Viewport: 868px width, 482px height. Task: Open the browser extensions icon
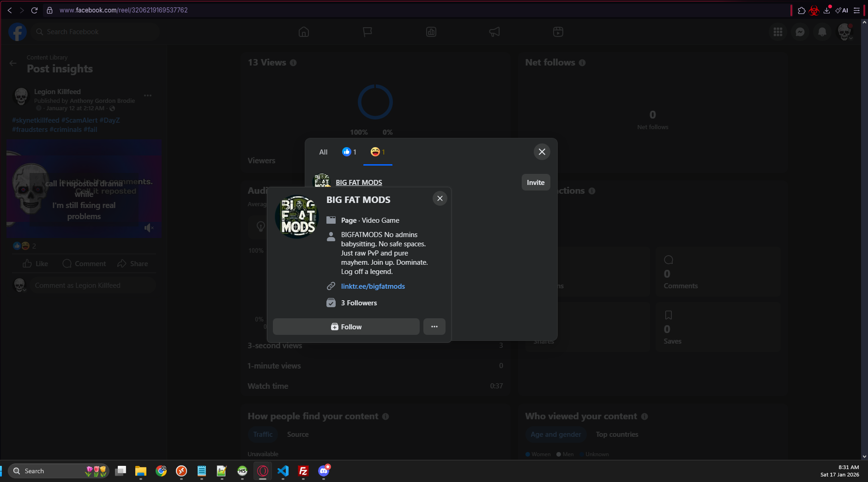click(x=802, y=10)
